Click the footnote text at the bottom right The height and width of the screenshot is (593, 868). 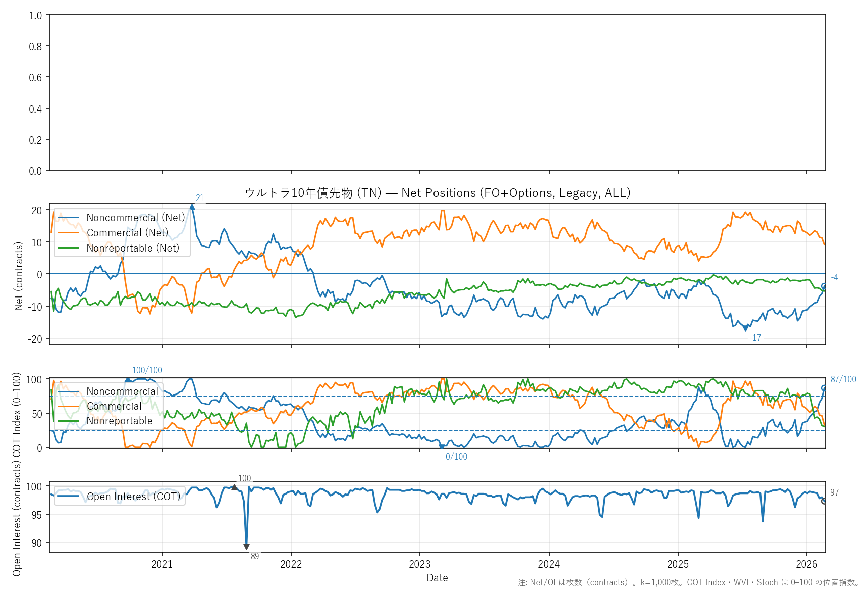coord(689,582)
